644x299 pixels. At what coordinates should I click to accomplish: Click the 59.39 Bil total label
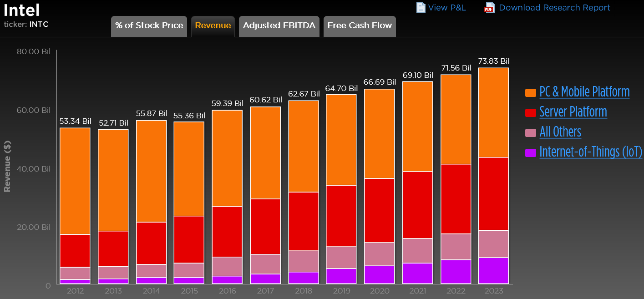tap(228, 104)
